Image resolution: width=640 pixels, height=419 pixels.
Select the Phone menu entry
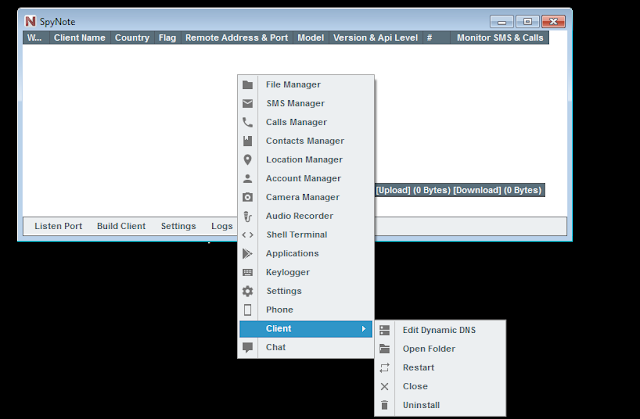pos(306,310)
